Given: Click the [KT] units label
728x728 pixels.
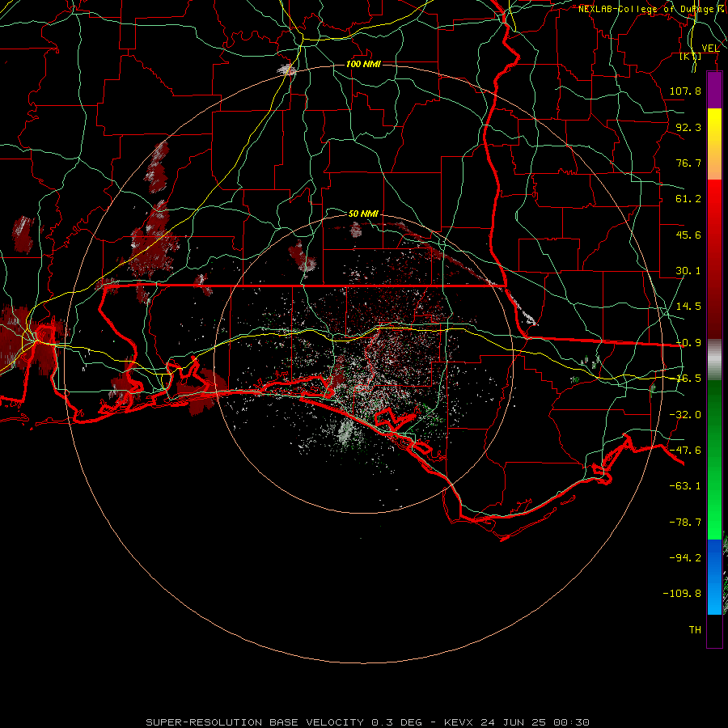Looking at the screenshot, I should pyautogui.click(x=691, y=57).
